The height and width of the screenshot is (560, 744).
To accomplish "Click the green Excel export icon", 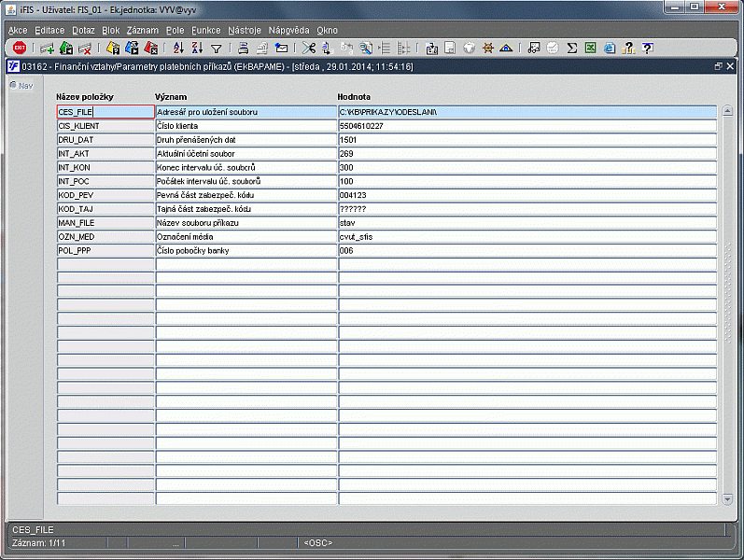I will click(591, 48).
